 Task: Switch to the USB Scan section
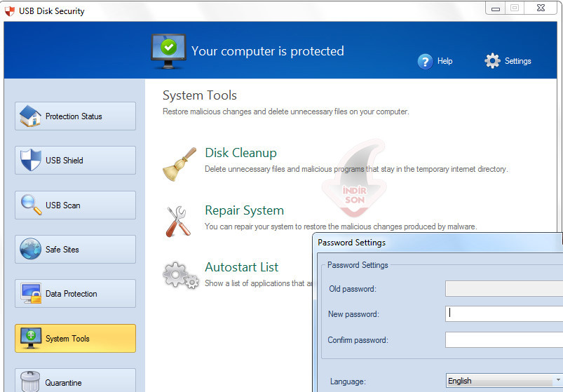[x=76, y=205]
